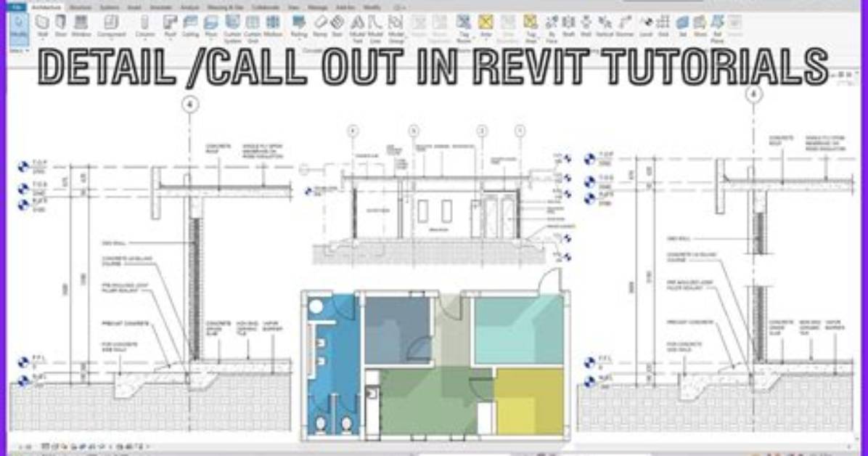Pick the Show work plane tool
Viewport: 868px width, 456px height.
700,25
